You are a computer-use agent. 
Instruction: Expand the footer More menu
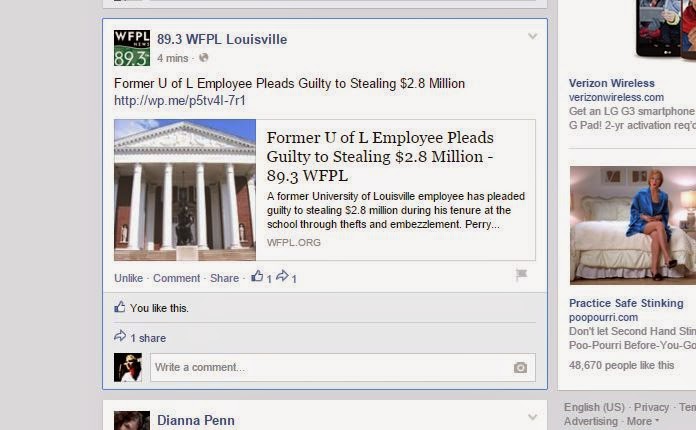(x=642, y=421)
